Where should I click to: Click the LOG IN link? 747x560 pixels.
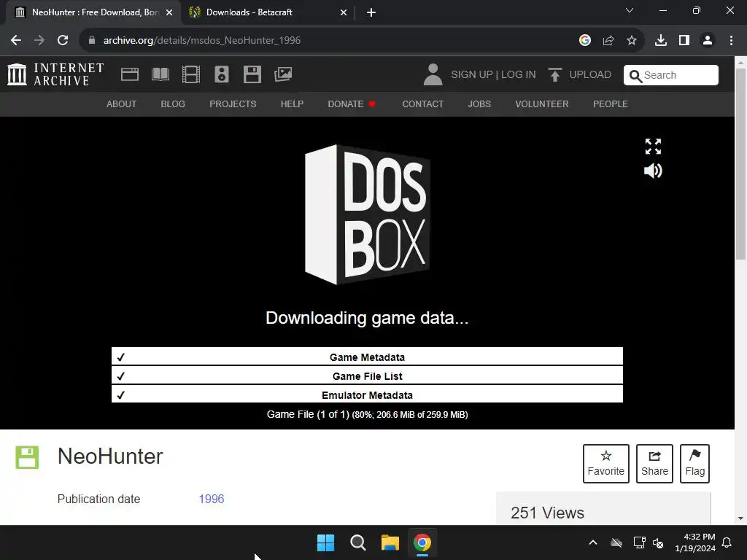click(519, 75)
